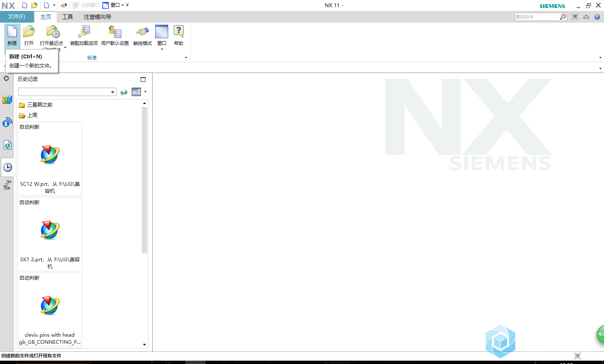Open the SK1 2.prt history thumbnail
Image resolution: width=604 pixels, height=364 pixels.
pos(50,234)
